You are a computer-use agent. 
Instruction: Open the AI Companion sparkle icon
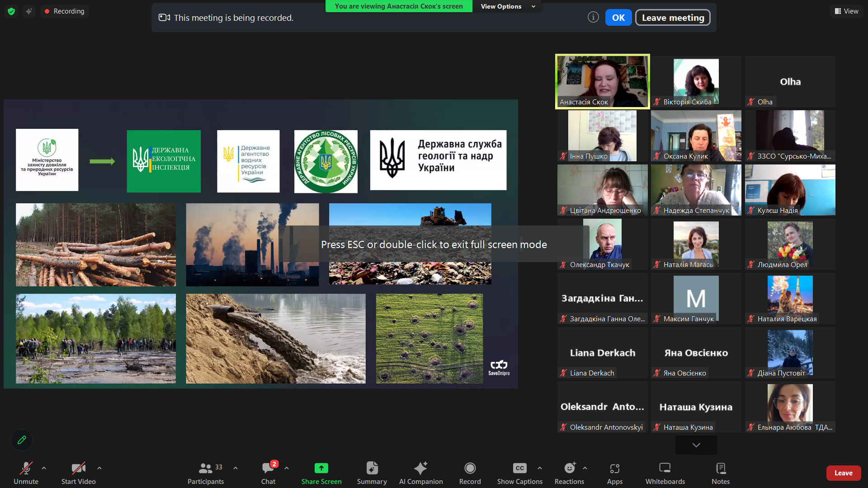[420, 469]
